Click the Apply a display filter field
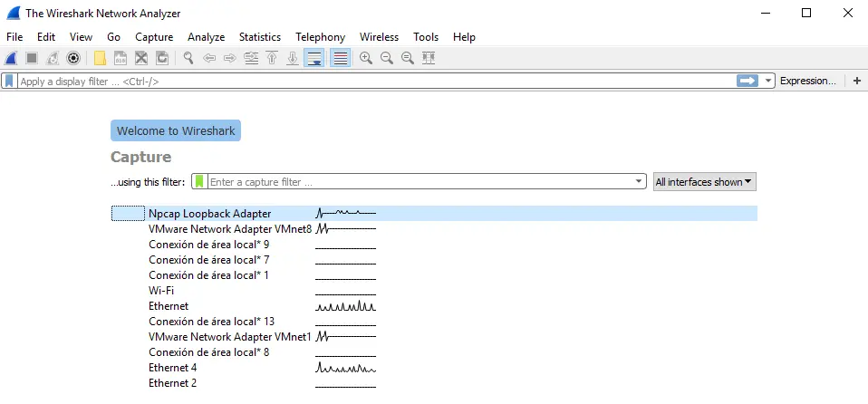 point(376,81)
